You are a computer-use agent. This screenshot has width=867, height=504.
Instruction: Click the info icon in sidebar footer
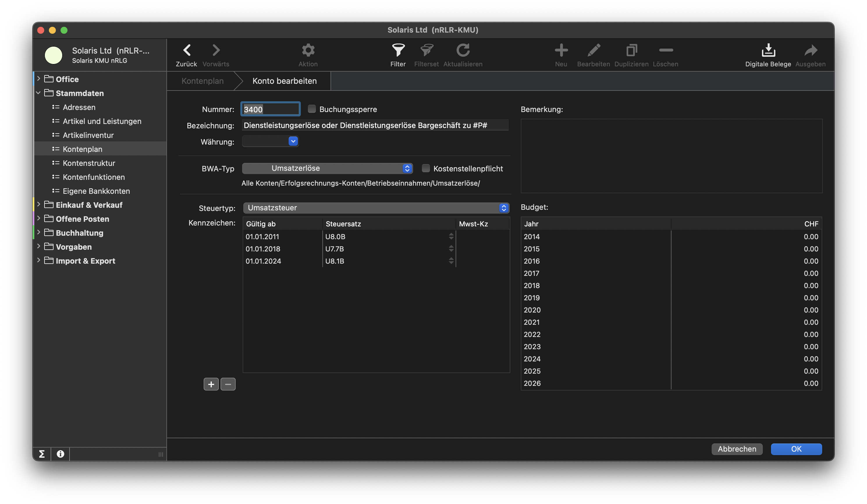coord(61,454)
